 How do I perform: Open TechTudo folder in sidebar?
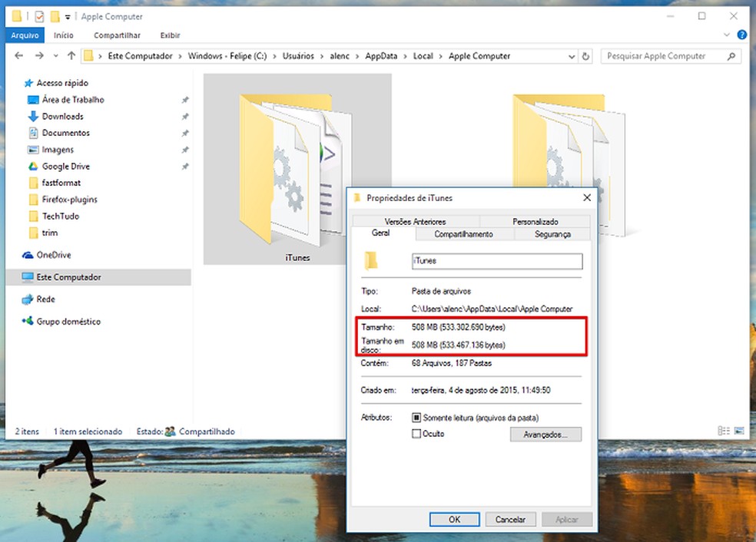60,216
